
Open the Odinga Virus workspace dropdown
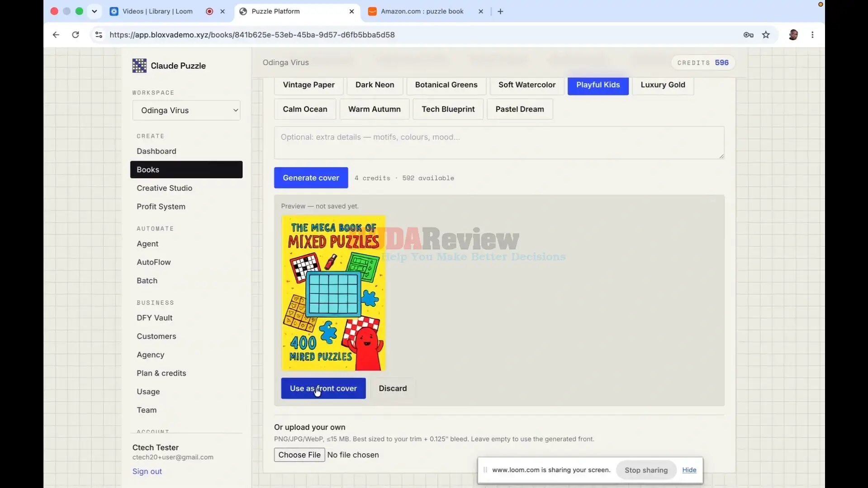(186, 110)
